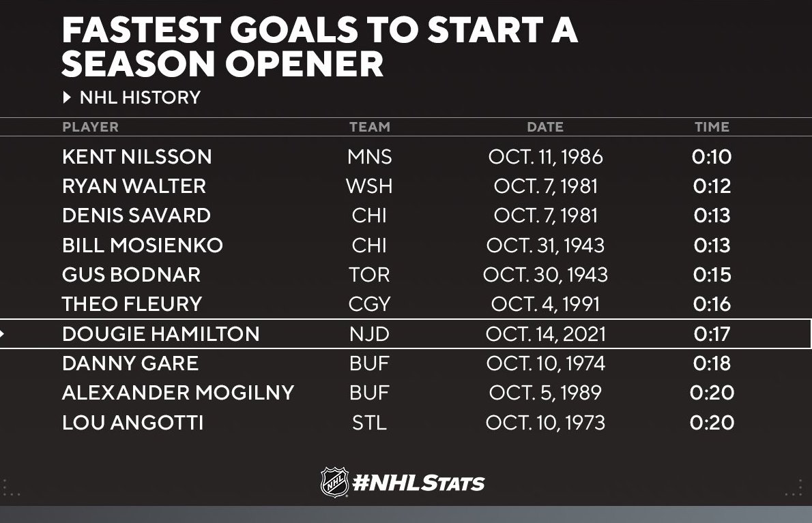
Task: Select the PLAYER column header
Action: (x=90, y=127)
